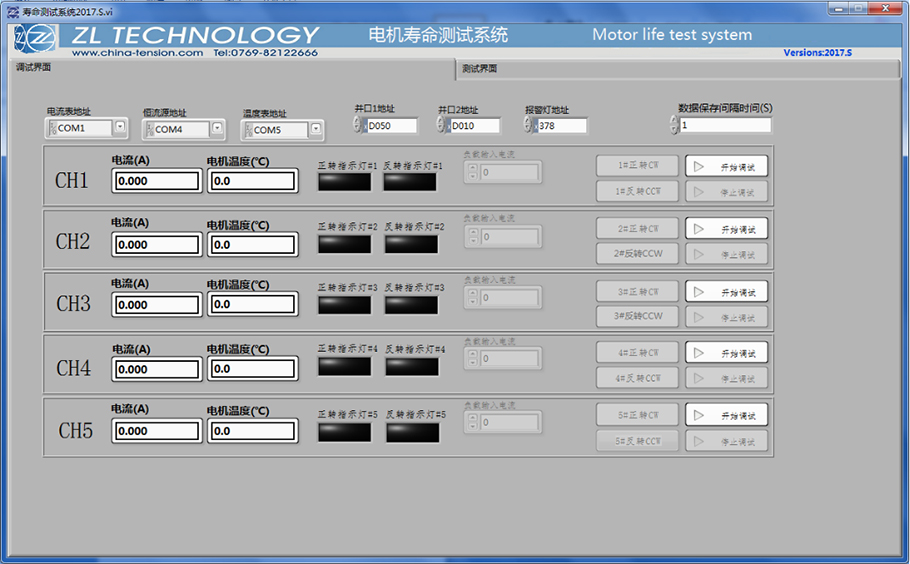Viewport: 910px width, 564px height.
Task: Click the 反转指示灯#2 indicator light
Action: click(411, 244)
